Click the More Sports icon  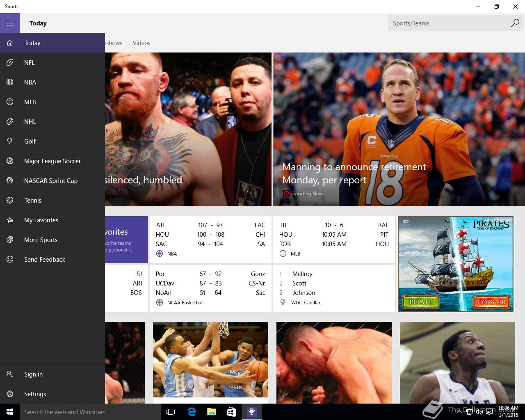pos(10,240)
